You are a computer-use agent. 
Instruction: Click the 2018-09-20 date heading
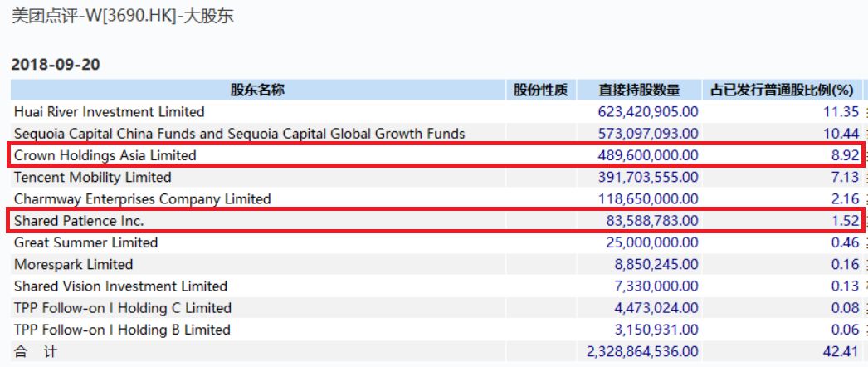tap(53, 65)
